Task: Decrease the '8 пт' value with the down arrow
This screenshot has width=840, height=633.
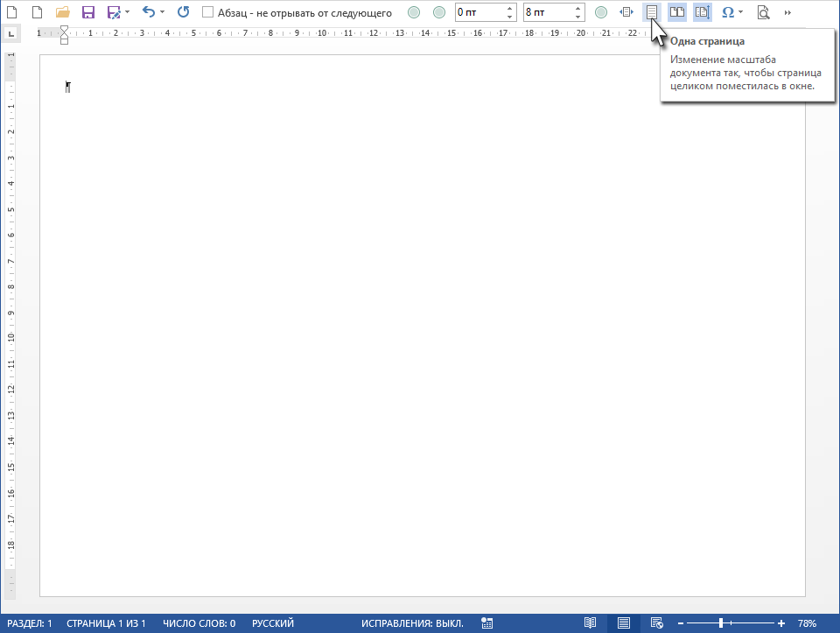Action: (578, 17)
